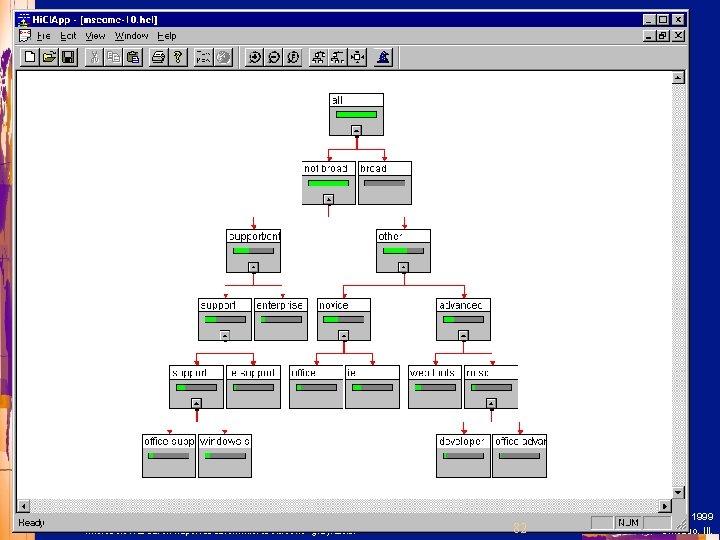Collapse the 'all' root node
Viewport: 720px width, 540px height.
click(x=356, y=130)
